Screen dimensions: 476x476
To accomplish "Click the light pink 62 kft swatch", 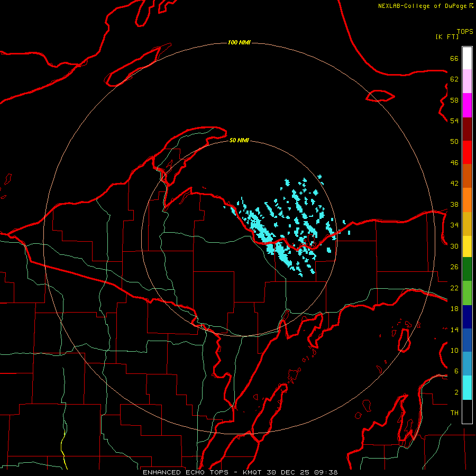I will tap(467, 81).
